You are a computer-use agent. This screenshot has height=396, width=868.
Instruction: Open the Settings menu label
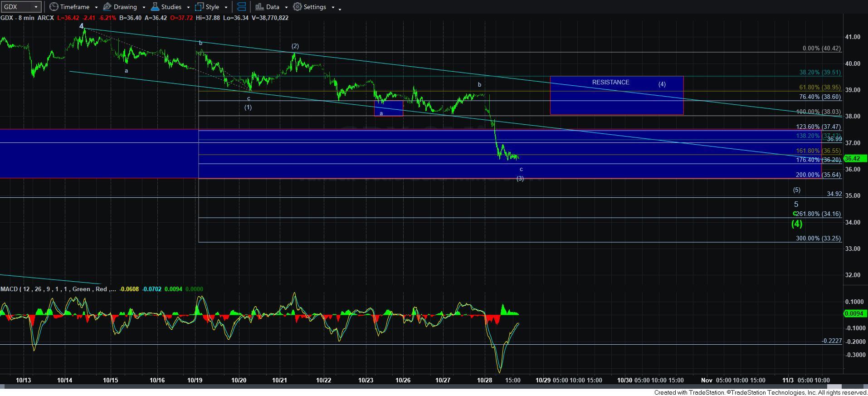pyautogui.click(x=315, y=7)
